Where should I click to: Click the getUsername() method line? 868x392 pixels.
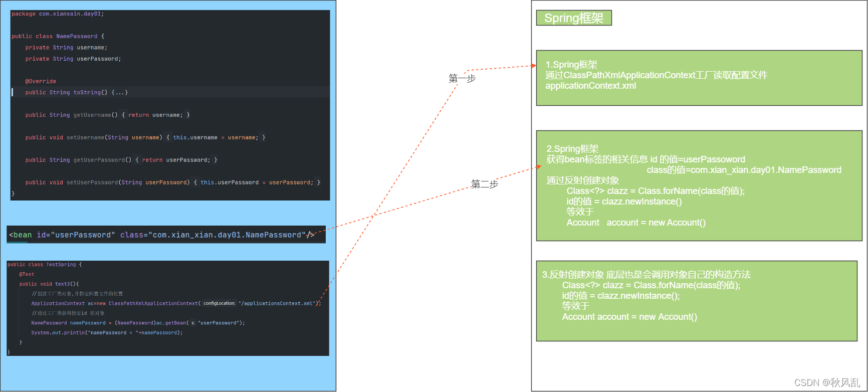[x=108, y=115]
